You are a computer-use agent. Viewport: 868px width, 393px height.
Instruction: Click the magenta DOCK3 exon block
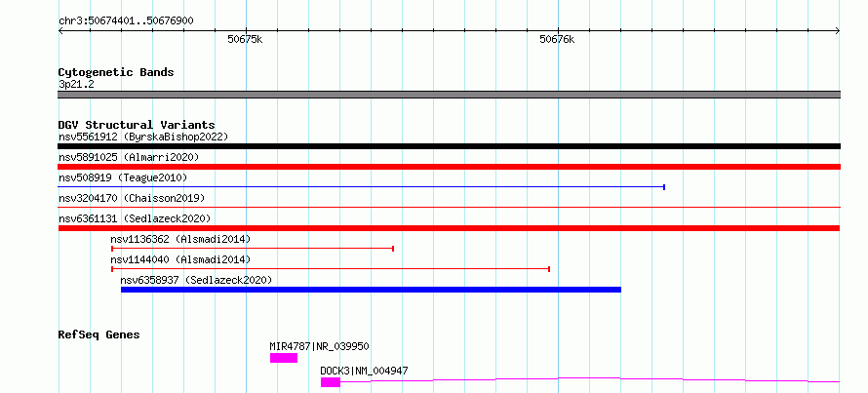point(331,382)
